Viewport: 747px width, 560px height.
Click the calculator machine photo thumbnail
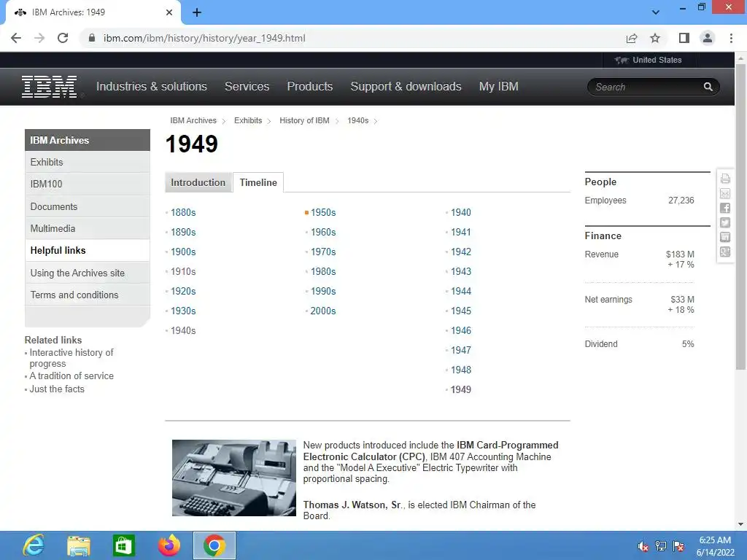(234, 478)
